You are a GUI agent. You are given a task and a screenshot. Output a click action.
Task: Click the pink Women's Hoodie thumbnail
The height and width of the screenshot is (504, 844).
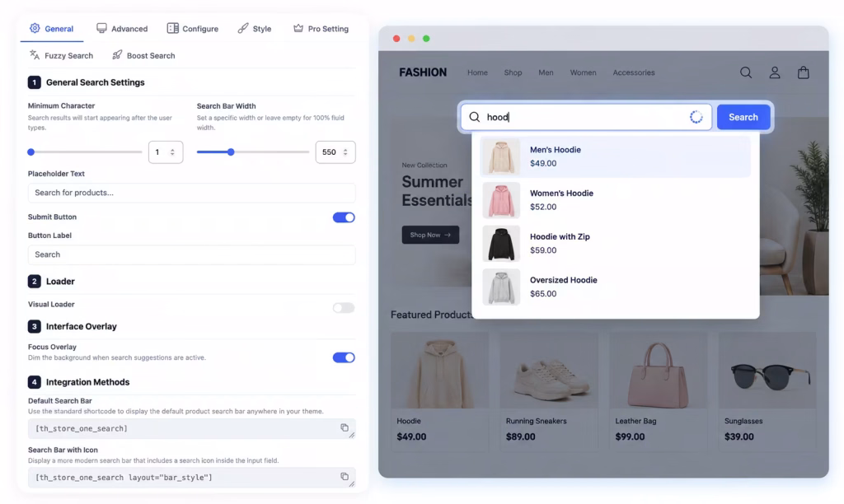501,200
